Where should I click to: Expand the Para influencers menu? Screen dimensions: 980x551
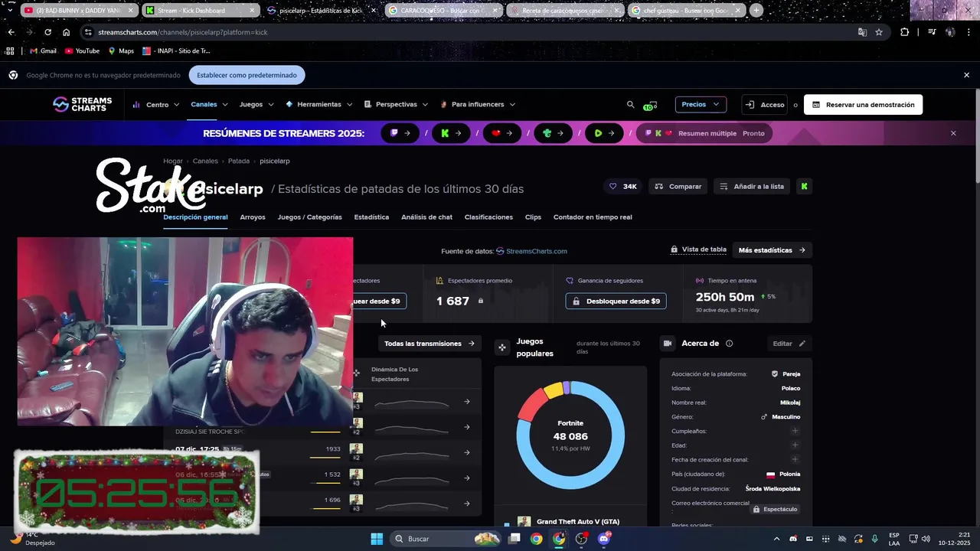click(479, 104)
